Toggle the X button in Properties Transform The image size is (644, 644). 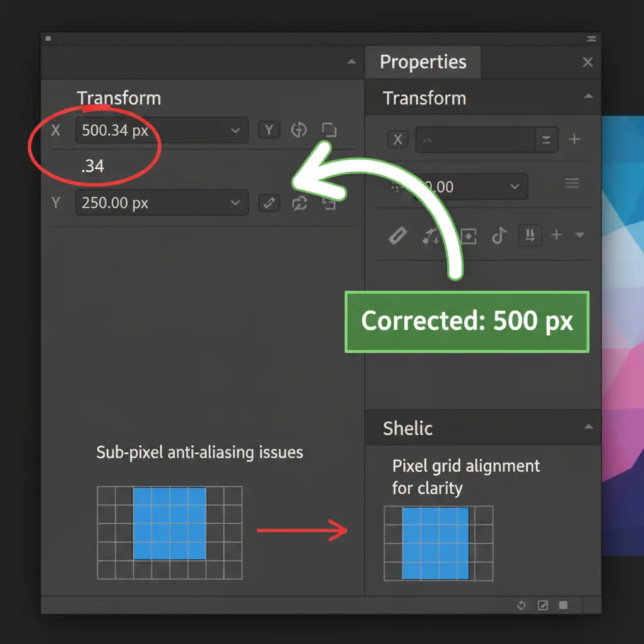pos(397,140)
